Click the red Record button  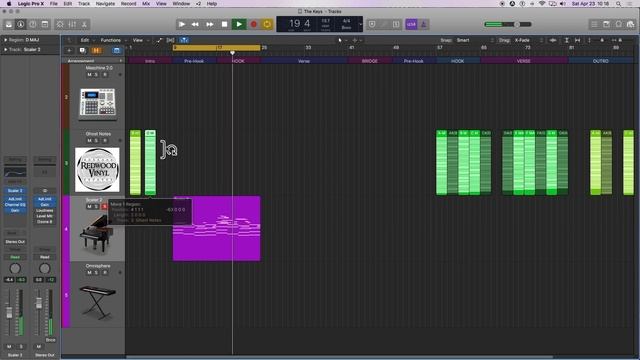(x=253, y=24)
